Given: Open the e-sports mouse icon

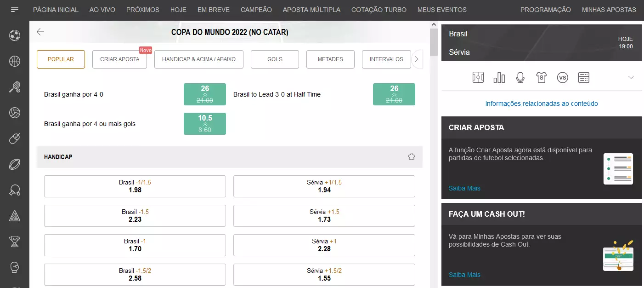Looking at the screenshot, I should [15, 138].
